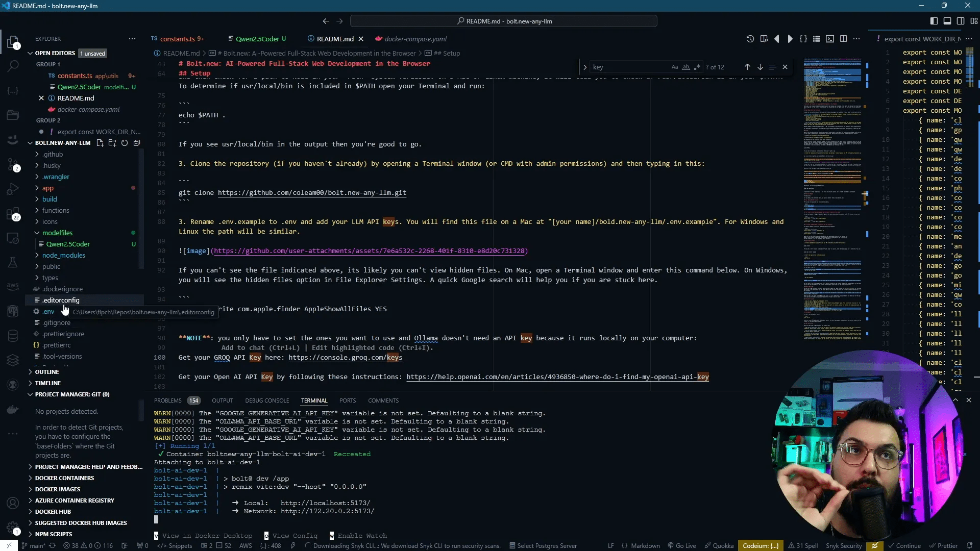980x551 pixels.
Task: Click View in Docker Desktop in terminal
Action: [203, 536]
